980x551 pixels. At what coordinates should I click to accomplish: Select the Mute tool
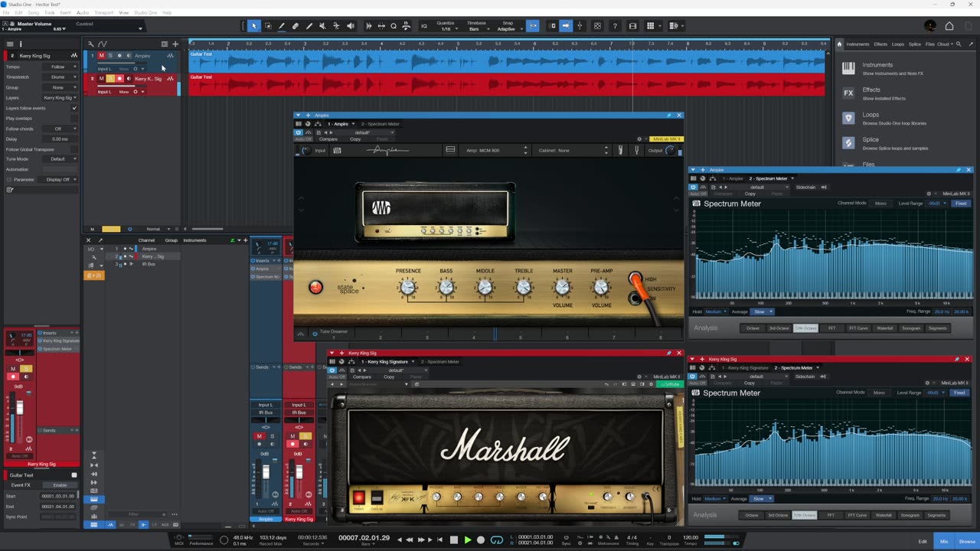click(323, 26)
